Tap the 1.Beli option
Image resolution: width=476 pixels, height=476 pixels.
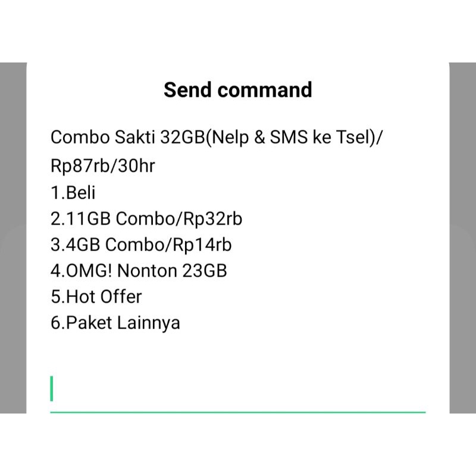[x=73, y=193]
